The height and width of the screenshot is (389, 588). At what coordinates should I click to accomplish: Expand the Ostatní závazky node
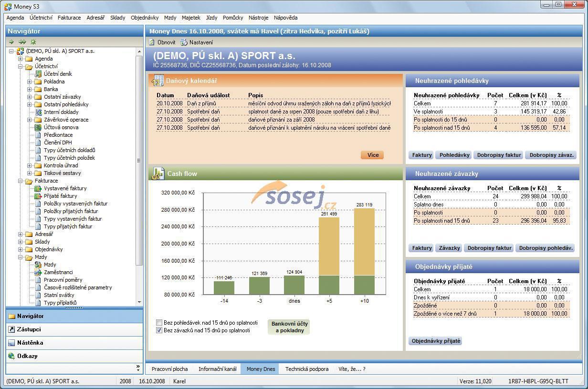(30, 97)
